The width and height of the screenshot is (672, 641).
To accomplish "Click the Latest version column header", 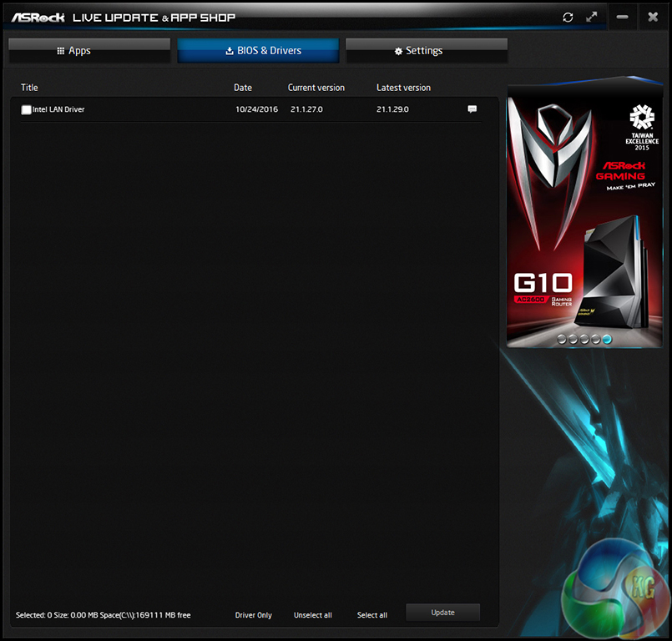I will point(404,88).
